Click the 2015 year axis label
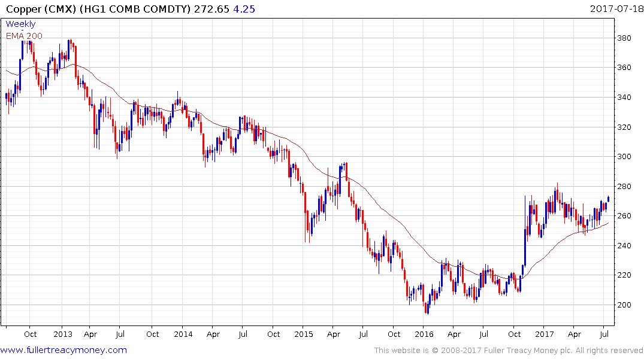Viewport: 644px width, 359px height. coord(304,334)
